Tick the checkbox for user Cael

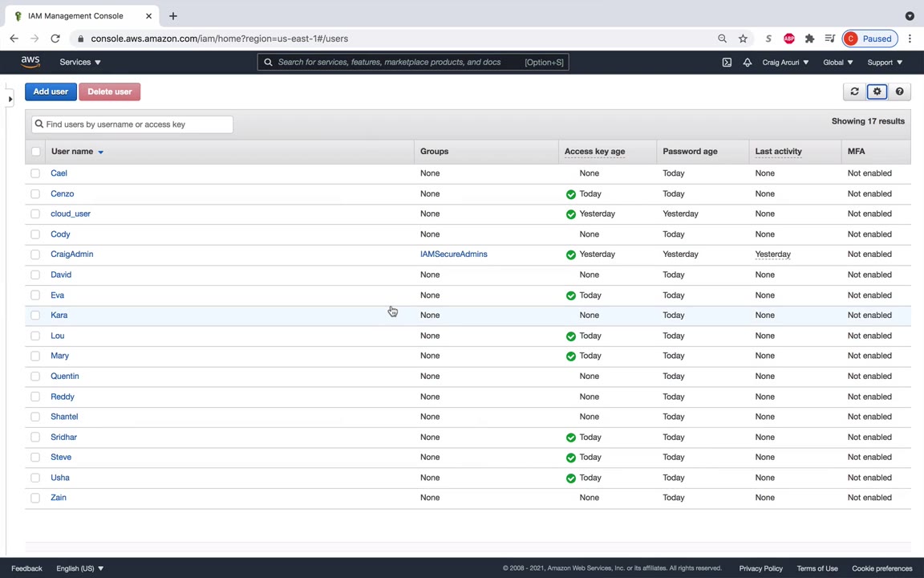tap(35, 173)
